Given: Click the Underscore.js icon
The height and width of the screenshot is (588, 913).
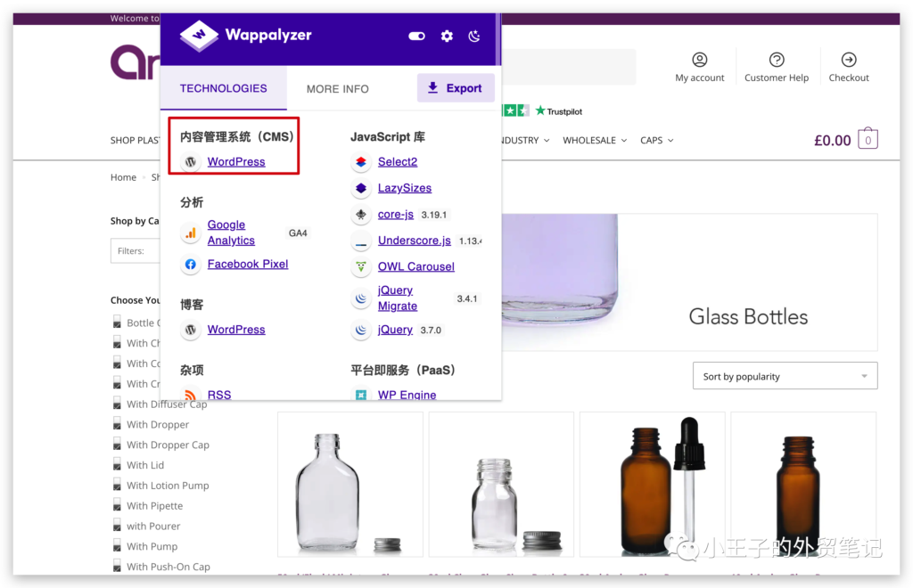Looking at the screenshot, I should (x=361, y=241).
